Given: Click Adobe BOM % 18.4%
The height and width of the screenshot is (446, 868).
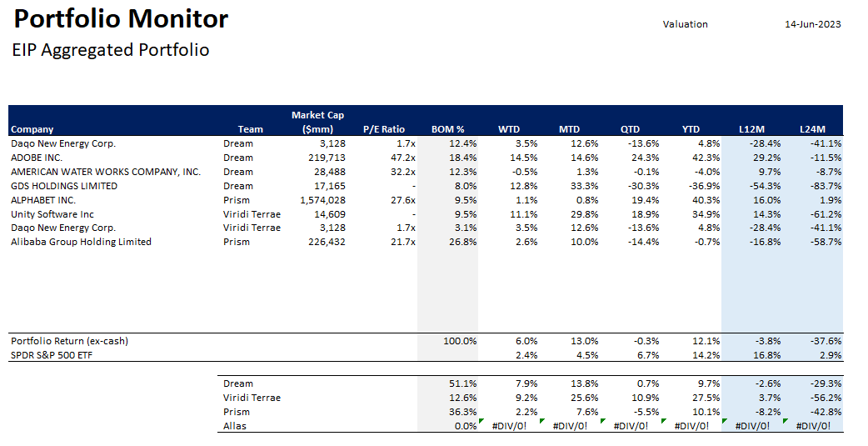Looking at the screenshot, I should (x=464, y=158).
